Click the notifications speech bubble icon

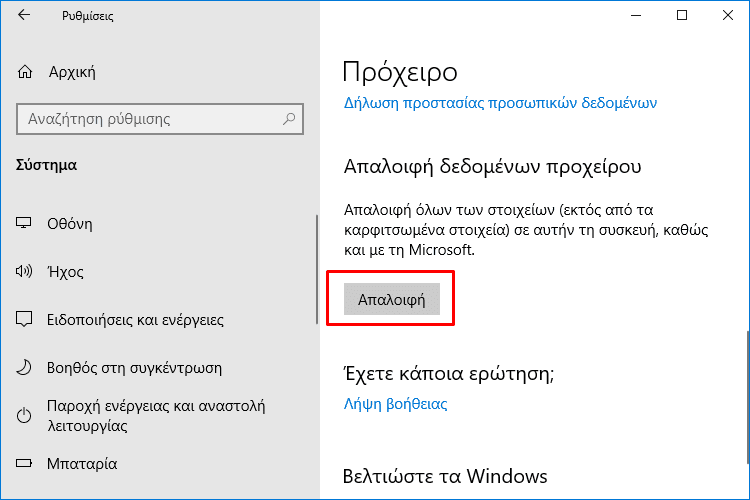[x=24, y=319]
